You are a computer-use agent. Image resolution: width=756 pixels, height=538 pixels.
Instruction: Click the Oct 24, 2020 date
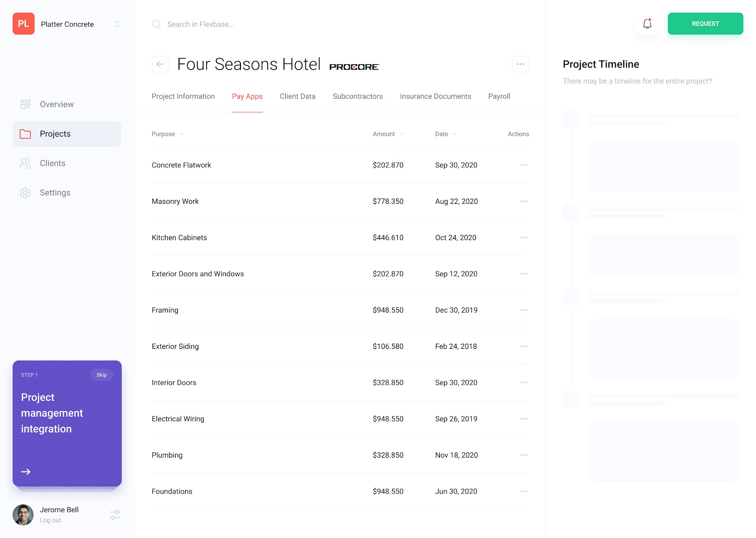click(455, 238)
